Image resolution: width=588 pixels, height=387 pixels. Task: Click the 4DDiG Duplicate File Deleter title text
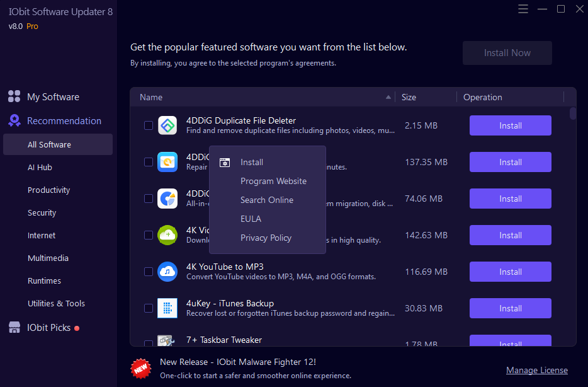(x=241, y=120)
